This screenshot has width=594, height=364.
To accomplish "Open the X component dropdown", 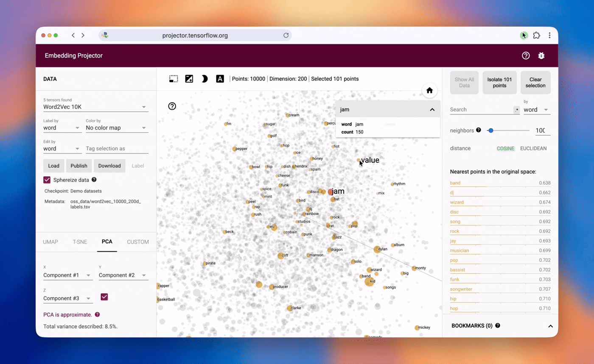I will (x=68, y=275).
